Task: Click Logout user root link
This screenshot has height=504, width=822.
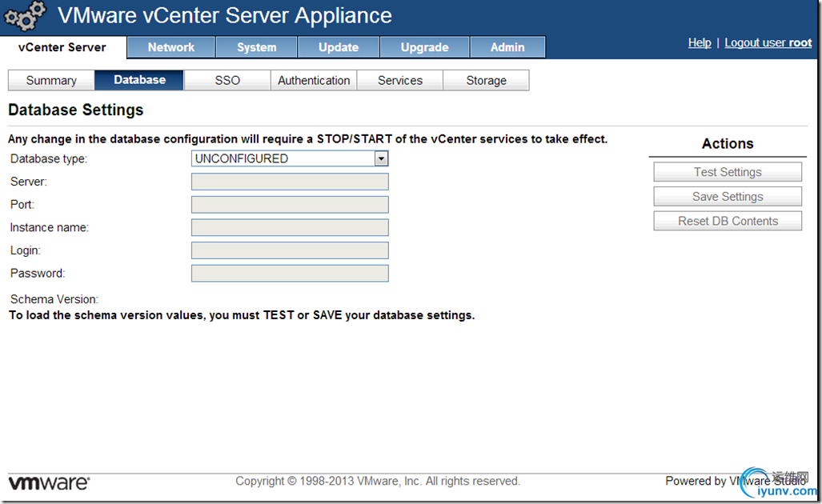Action: coord(768,42)
